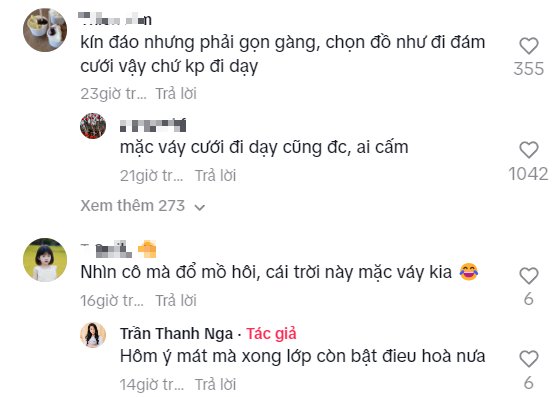This screenshot has height=397, width=559.
Task: Like Trần Thanh Nga's author reply
Action: point(529,359)
